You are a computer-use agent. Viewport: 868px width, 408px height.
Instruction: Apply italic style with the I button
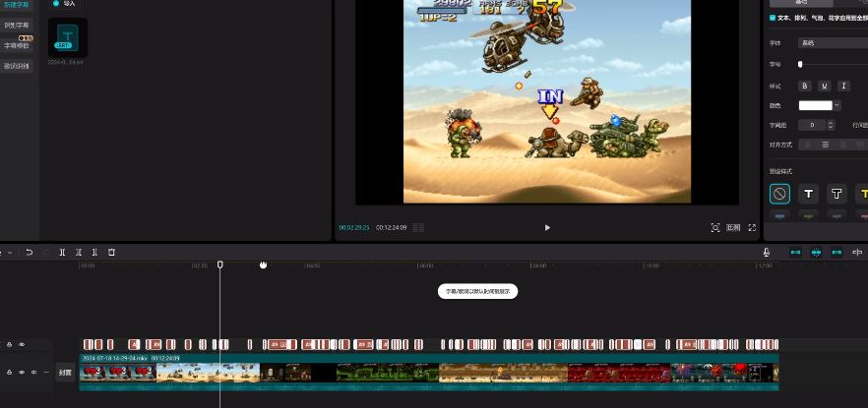(x=843, y=86)
